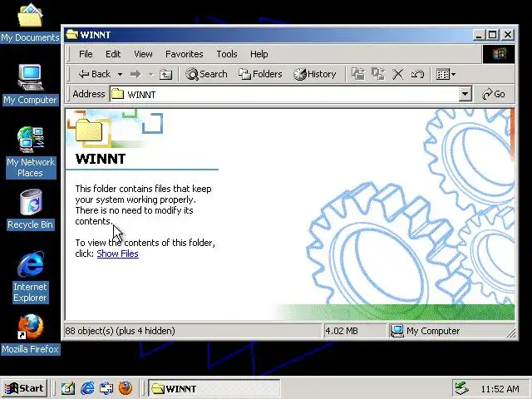Go back with the Back button

(x=94, y=74)
